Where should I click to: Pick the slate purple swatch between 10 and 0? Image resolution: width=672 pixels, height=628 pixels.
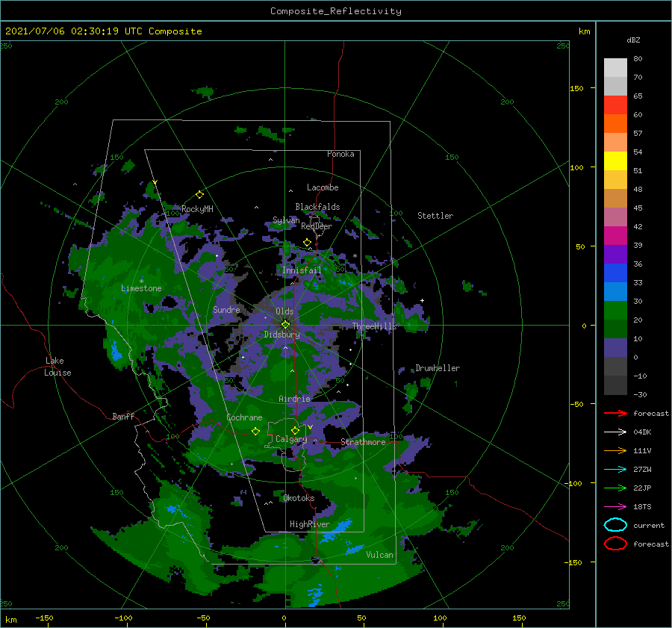coord(615,348)
